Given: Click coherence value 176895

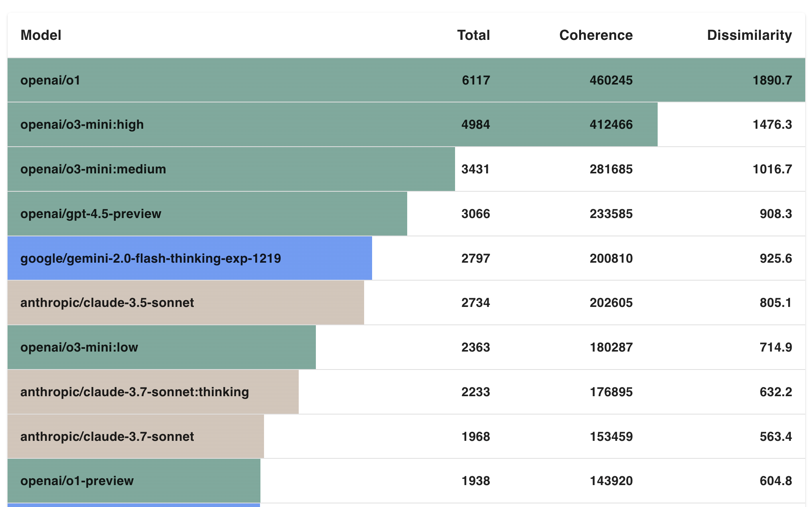Looking at the screenshot, I should click(611, 392).
